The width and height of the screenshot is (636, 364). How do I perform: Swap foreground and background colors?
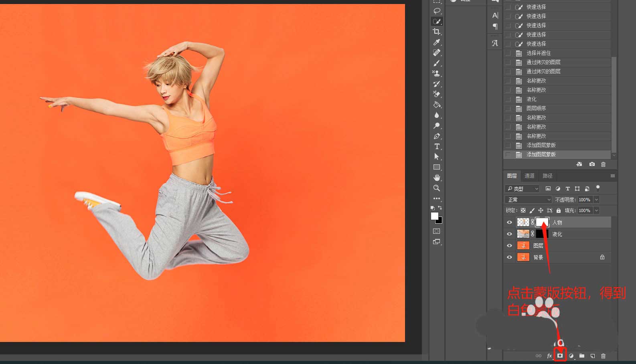440,208
